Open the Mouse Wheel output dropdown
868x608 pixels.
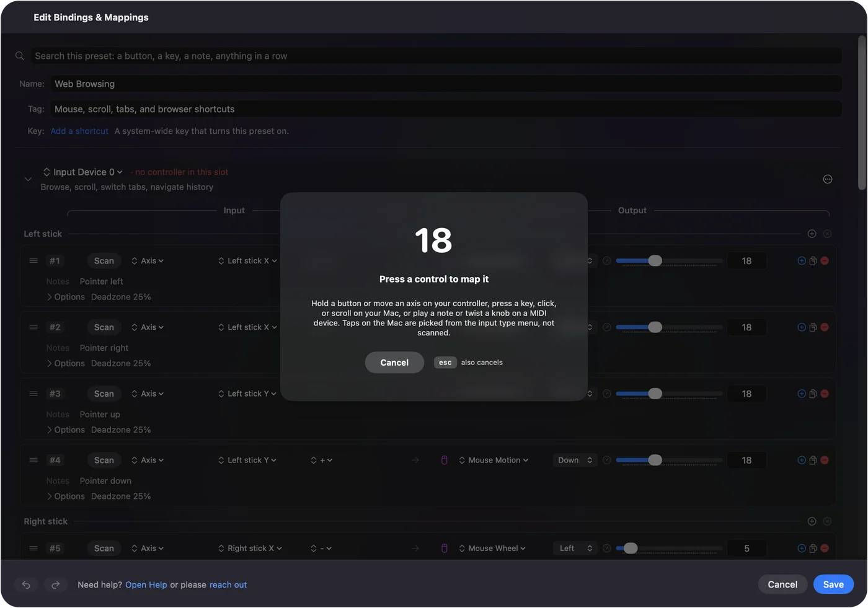point(492,549)
